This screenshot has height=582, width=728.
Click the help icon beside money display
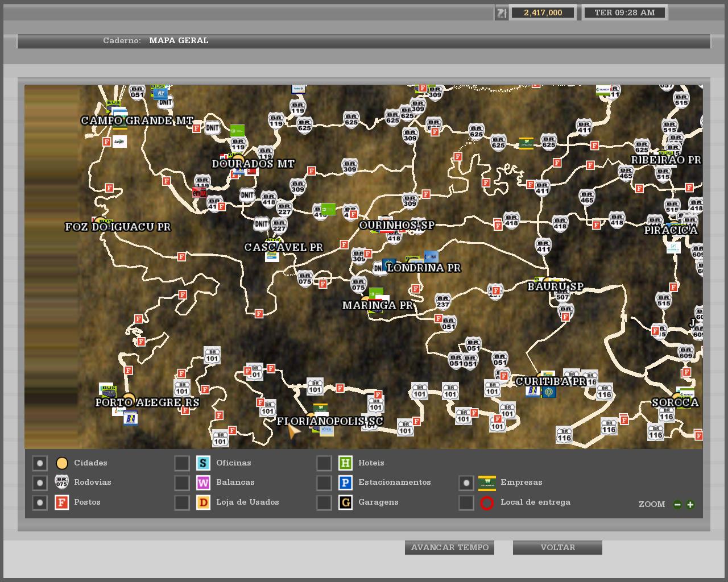tap(501, 13)
